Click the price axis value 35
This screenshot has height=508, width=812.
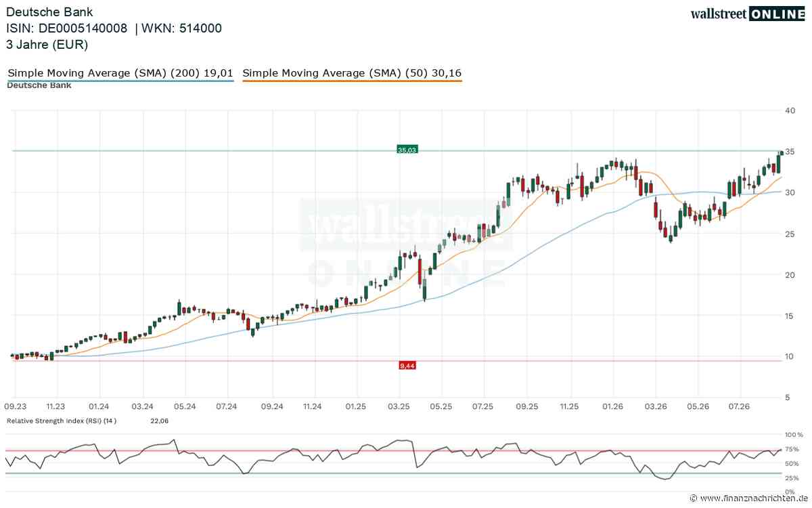pyautogui.click(x=790, y=152)
